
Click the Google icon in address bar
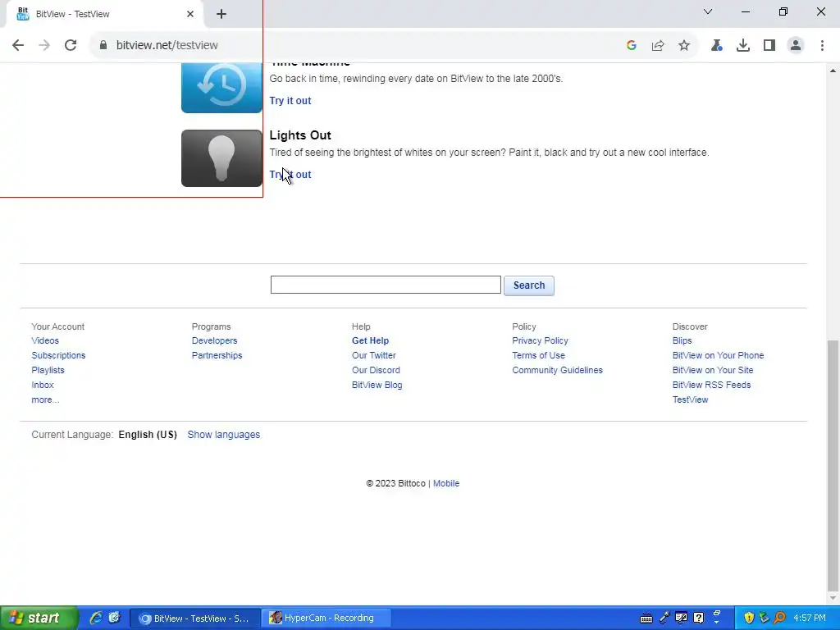tap(631, 46)
